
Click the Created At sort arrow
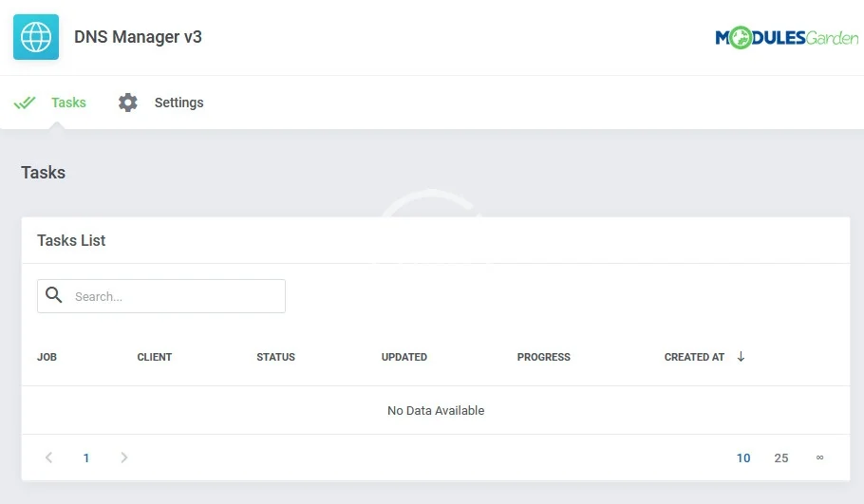[741, 357]
